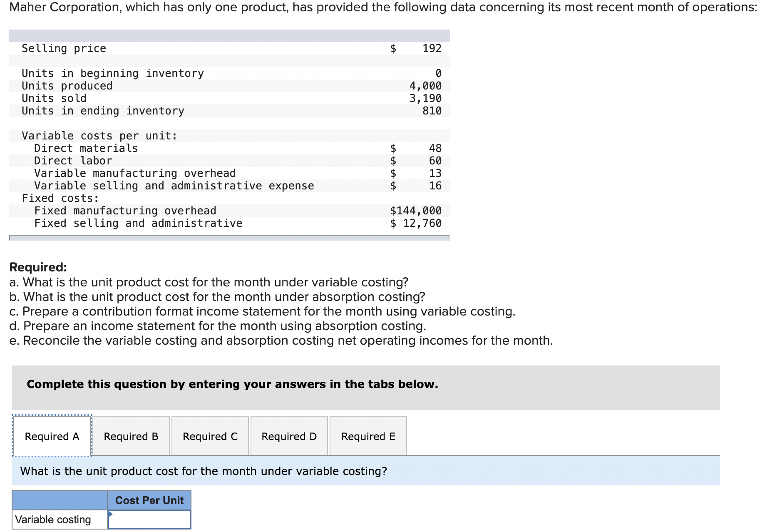Viewport: 772px width, 532px height.
Task: Click the Complete this question instruction banner
Action: point(232,384)
